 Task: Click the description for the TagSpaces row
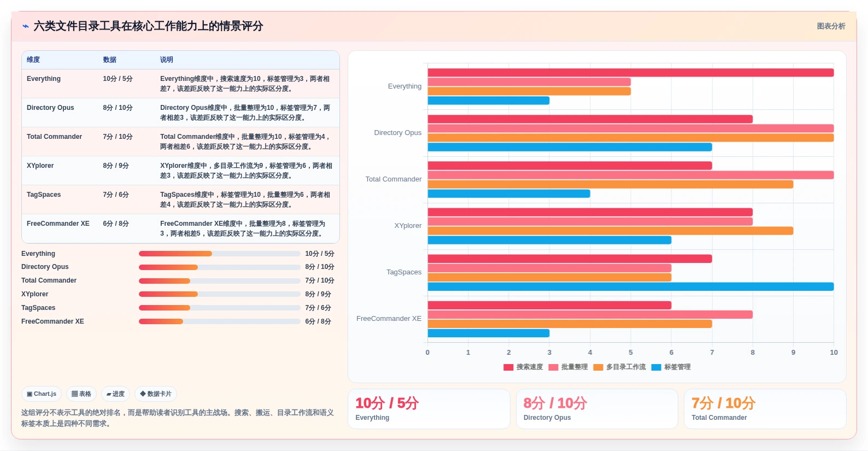(245, 200)
